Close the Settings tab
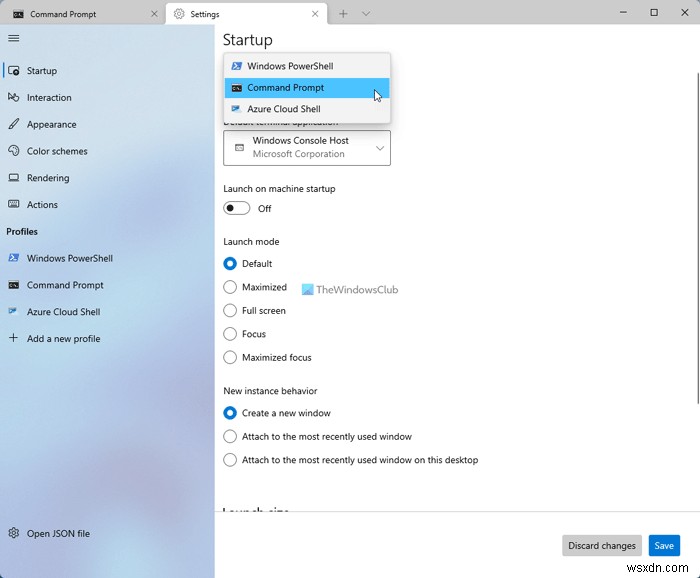The image size is (700, 578). tap(315, 14)
